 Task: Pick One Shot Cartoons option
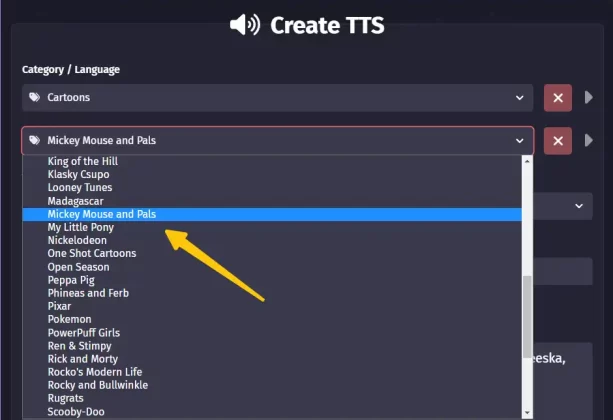[272, 253]
